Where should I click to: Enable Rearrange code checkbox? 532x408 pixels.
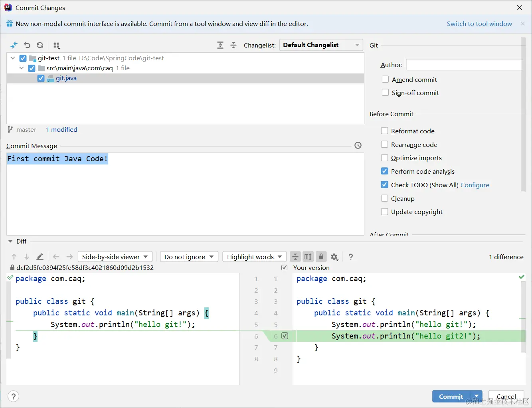[x=384, y=145]
